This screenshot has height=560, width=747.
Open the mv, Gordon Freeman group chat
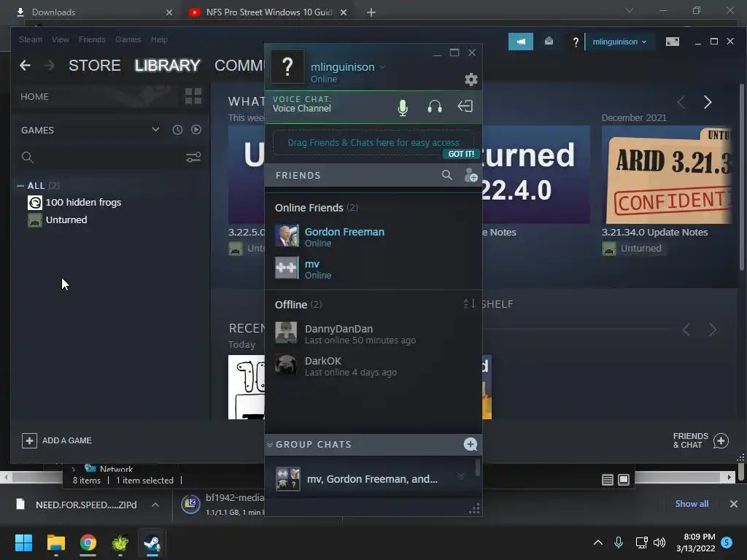pos(370,478)
